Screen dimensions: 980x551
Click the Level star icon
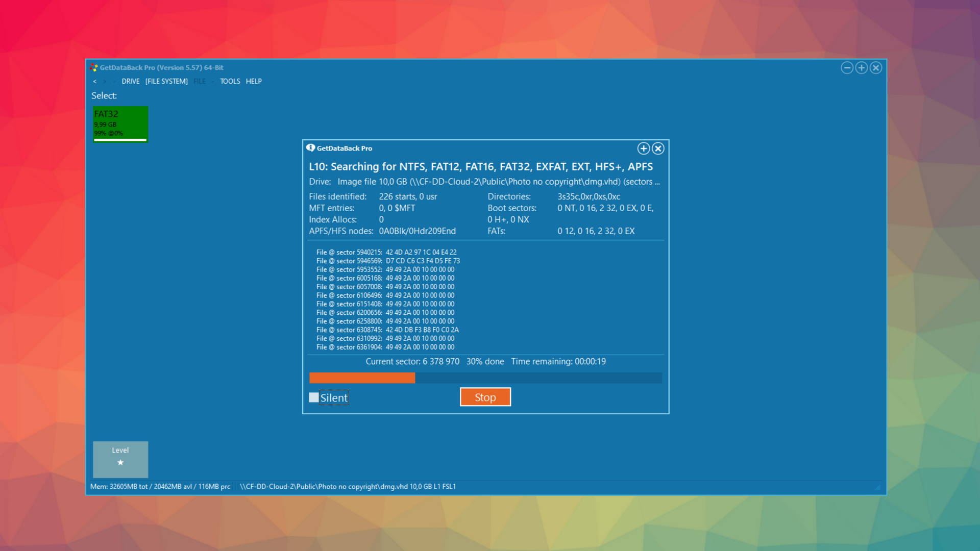click(x=120, y=462)
